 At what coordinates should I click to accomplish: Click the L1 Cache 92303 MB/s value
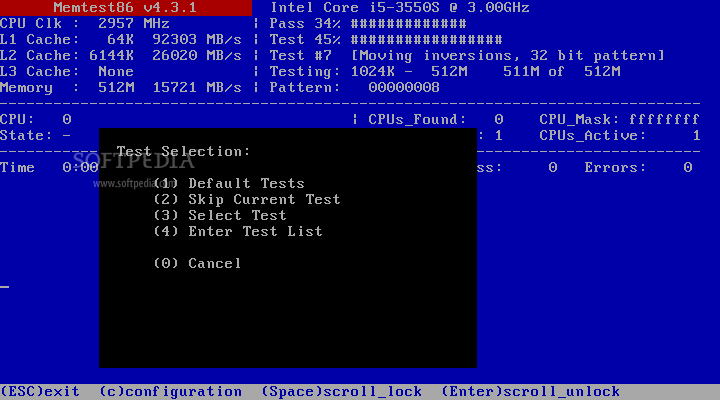click(197, 40)
